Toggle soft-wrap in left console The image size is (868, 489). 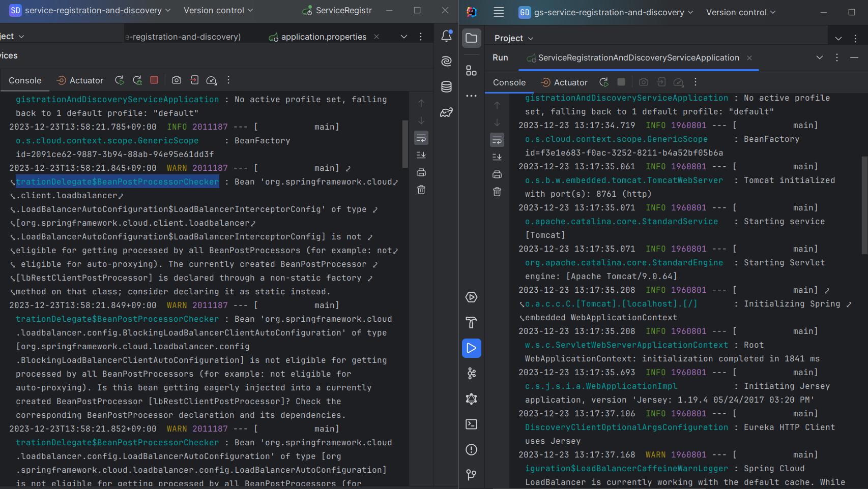tap(421, 138)
